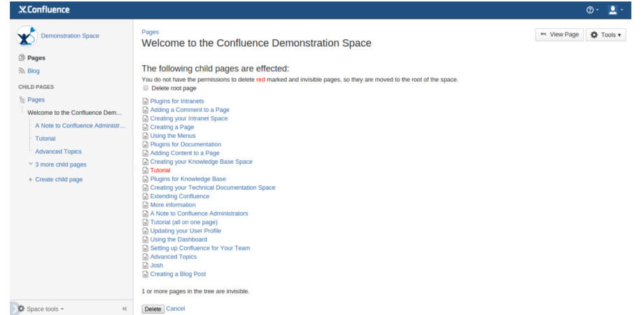The width and height of the screenshot is (644, 315).
Task: Open the Using the Dashboard link
Action: coord(178,239)
